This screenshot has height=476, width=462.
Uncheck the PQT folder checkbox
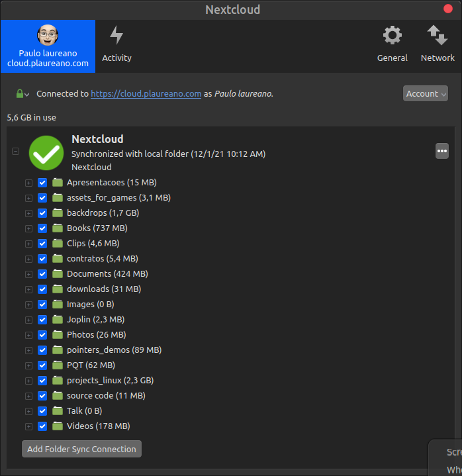pyautogui.click(x=42, y=365)
